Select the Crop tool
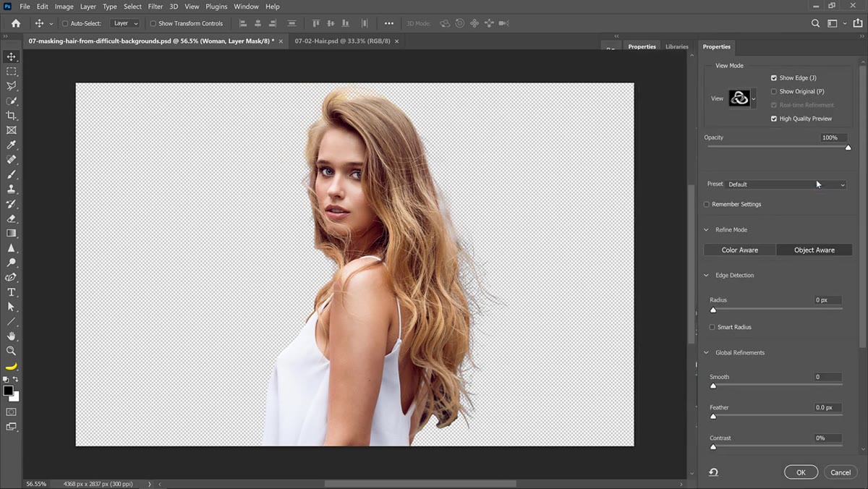Image resolution: width=868 pixels, height=489 pixels. tap(11, 116)
